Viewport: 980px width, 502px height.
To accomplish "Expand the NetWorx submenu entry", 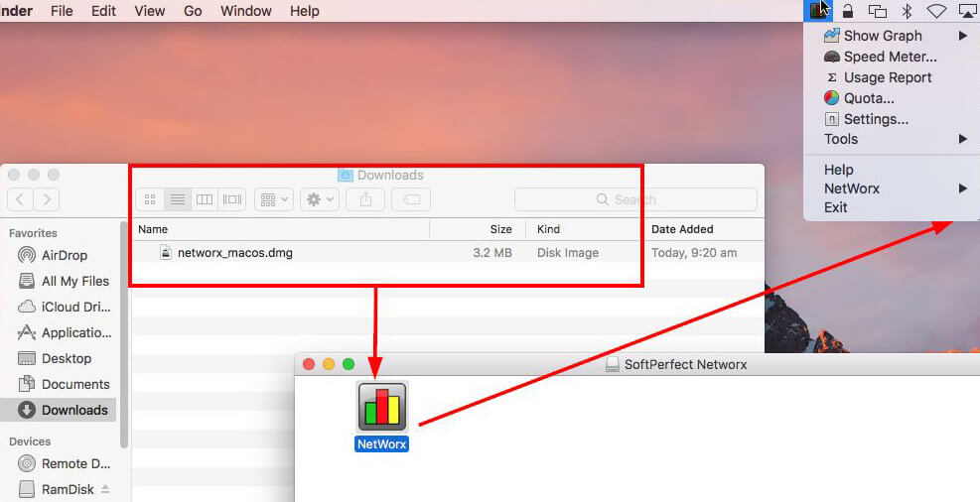I will [x=893, y=188].
